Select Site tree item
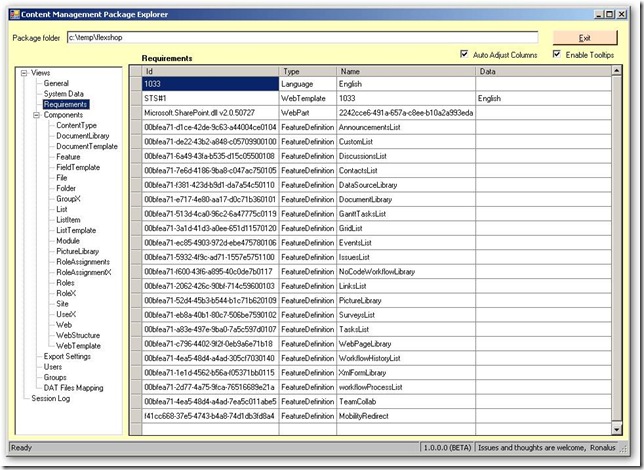Viewport: 644px width, 470px height. click(62, 304)
